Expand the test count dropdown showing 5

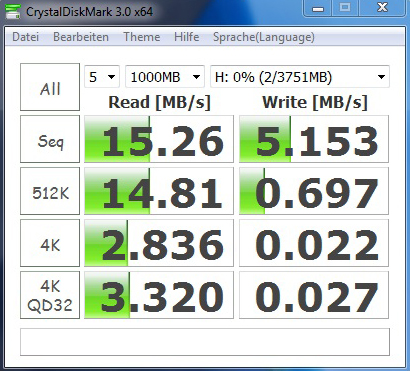[x=102, y=77]
